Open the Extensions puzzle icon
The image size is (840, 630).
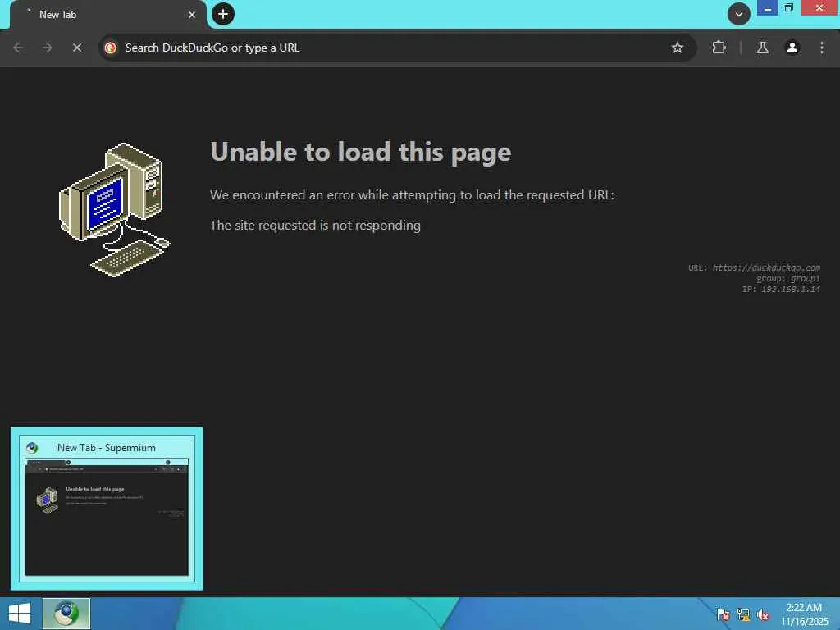click(x=719, y=48)
